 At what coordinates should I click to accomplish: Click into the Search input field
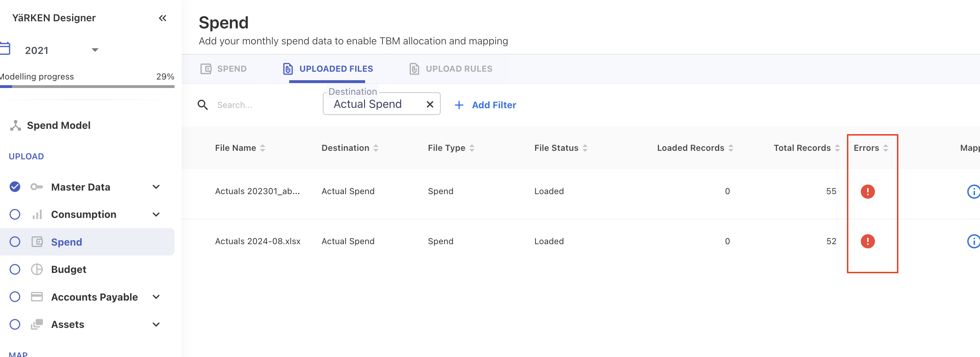click(x=263, y=105)
